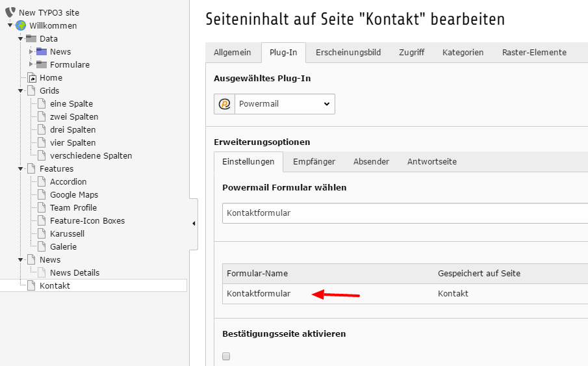Click the Kontakt page icon in tree
This screenshot has height=366, width=588.
pyautogui.click(x=32, y=285)
